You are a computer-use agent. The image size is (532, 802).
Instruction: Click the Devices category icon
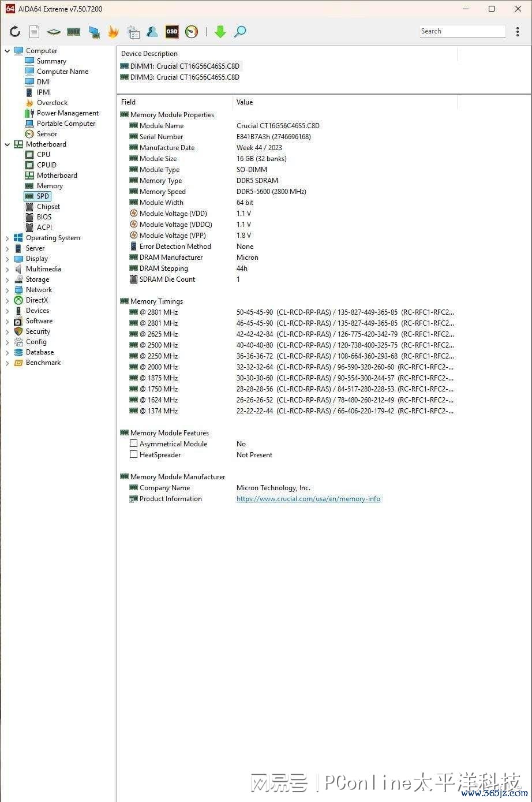point(18,311)
